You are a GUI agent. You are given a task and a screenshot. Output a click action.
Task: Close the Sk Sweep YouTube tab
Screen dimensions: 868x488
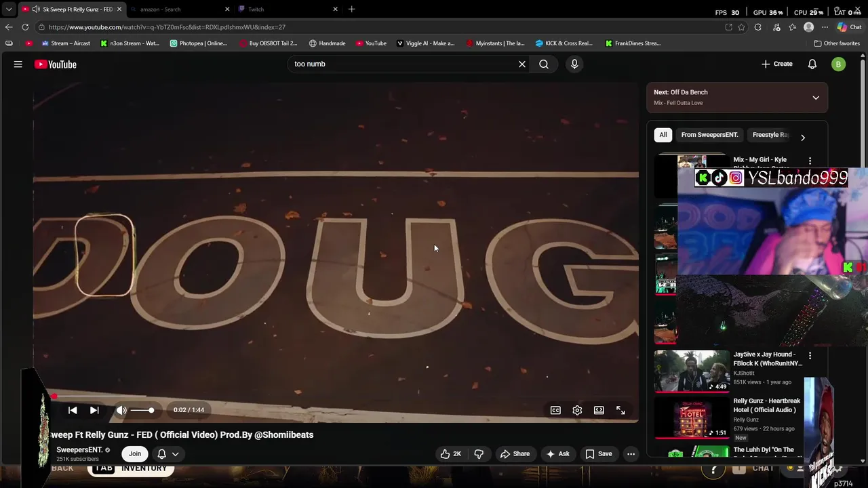[x=119, y=9]
